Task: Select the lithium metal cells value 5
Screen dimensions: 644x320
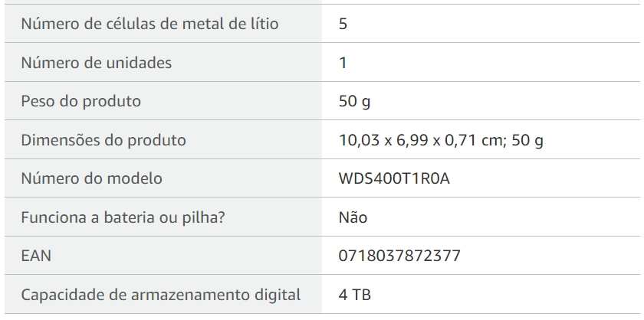Action: [x=343, y=24]
